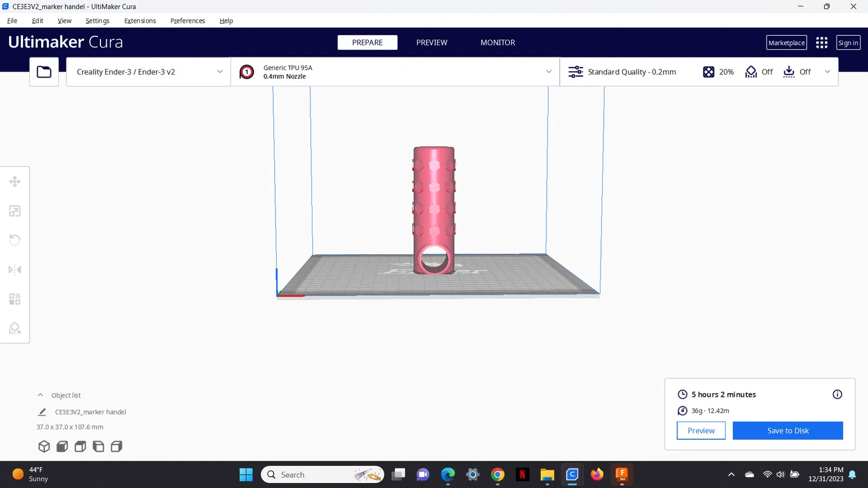
Task: Show print time info details icon
Action: 837,394
